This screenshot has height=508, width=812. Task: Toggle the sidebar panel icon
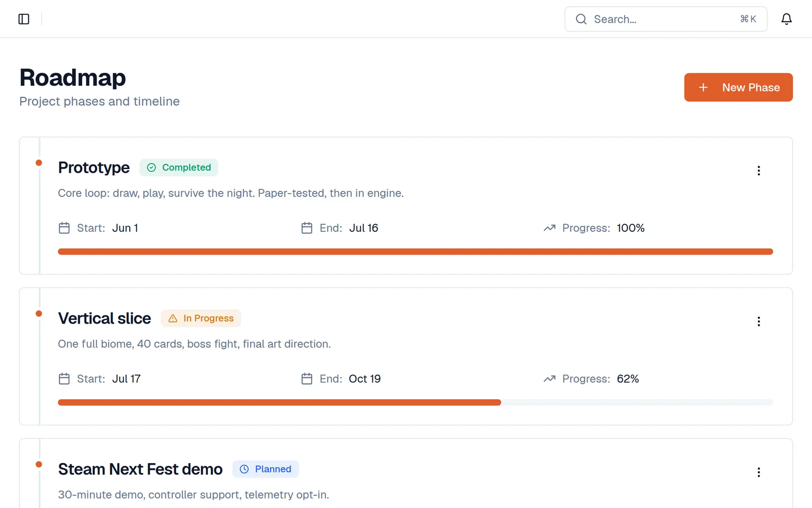tap(24, 19)
